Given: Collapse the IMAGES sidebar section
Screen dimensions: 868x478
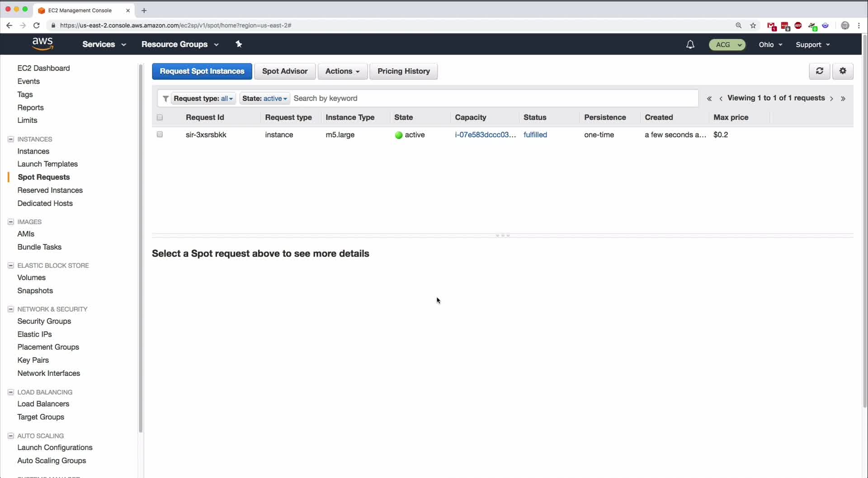Looking at the screenshot, I should pos(11,222).
